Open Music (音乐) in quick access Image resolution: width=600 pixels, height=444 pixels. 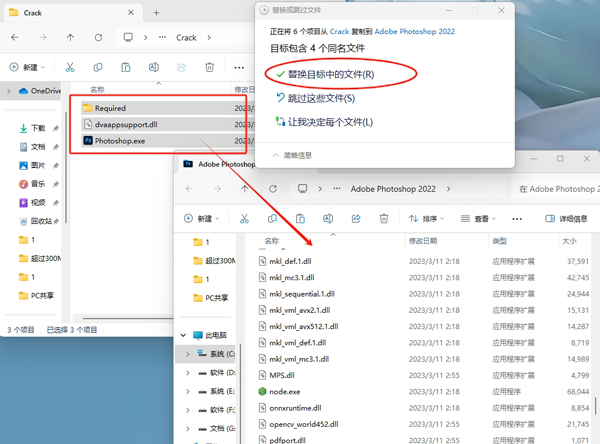coord(38,184)
